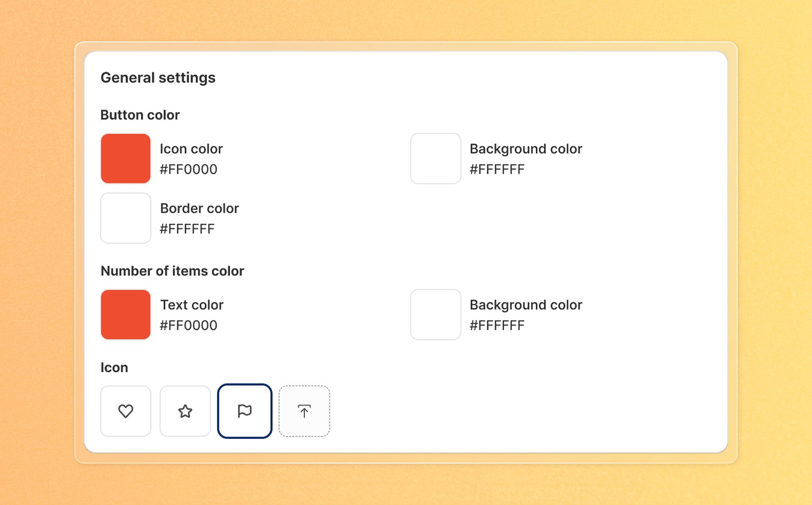
Task: Select the heart icon option
Action: tap(126, 411)
